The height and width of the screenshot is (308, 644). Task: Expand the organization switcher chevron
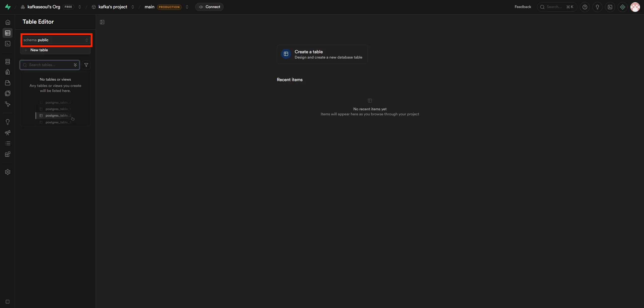[x=80, y=7]
